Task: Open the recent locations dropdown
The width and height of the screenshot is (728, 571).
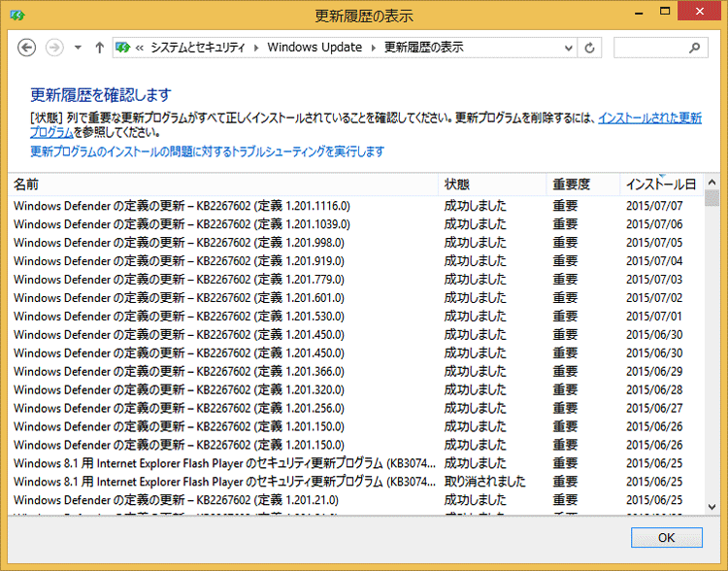Action: point(78,48)
